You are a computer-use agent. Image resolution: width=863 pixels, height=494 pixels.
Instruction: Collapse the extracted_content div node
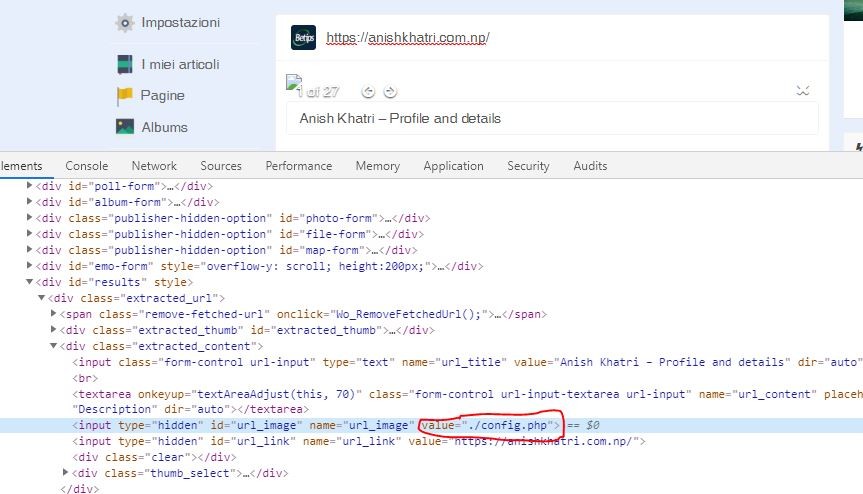[x=53, y=345]
